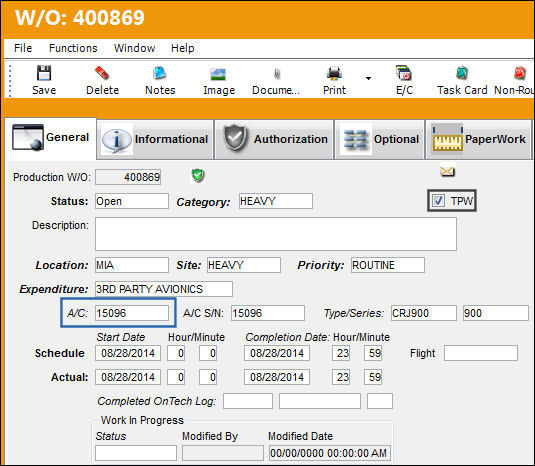Screen dimensions: 535x466
Task: Click the Production W/O number field
Action: pyautogui.click(x=128, y=177)
